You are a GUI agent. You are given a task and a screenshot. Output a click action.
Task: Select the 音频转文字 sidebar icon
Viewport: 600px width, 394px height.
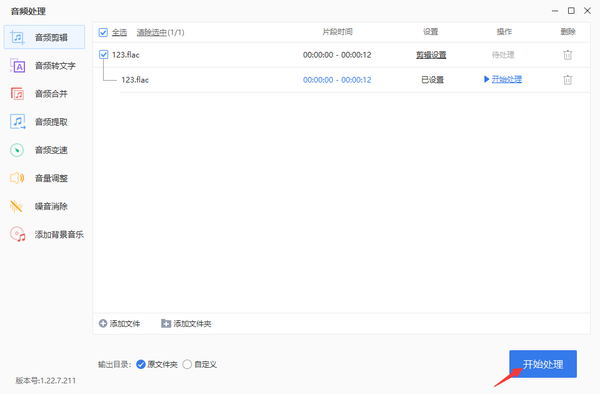point(17,66)
